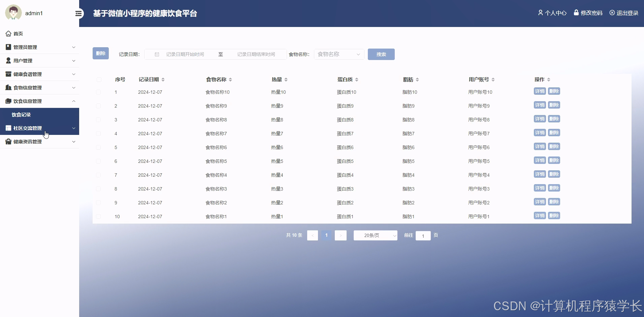Click the 修改密码 lock icon
Image resolution: width=644 pixels, height=317 pixels.
(x=577, y=12)
